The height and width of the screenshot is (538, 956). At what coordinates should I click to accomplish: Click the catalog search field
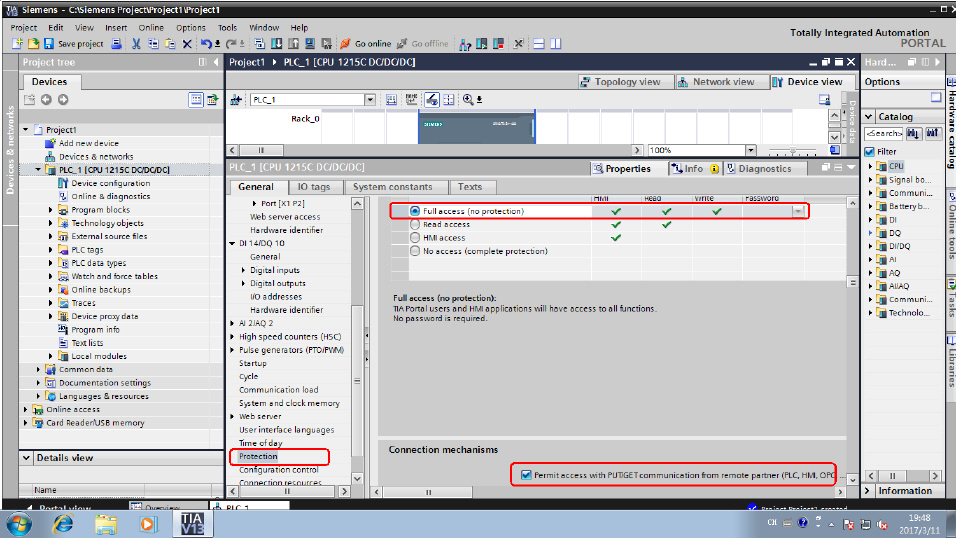click(884, 133)
